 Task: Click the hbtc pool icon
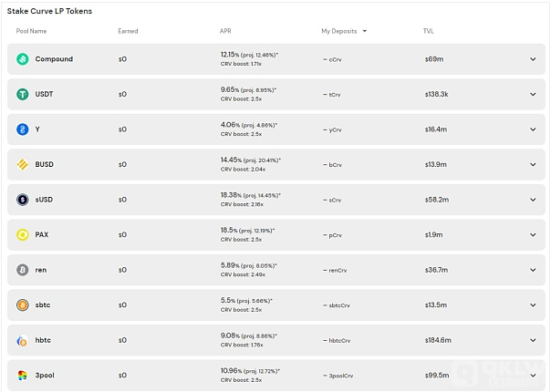point(23,340)
